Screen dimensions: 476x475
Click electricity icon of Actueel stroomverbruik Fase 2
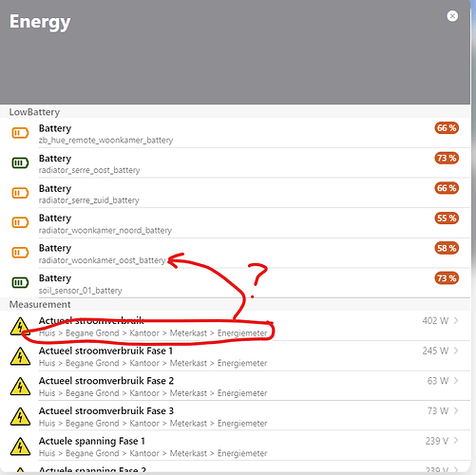(x=20, y=387)
